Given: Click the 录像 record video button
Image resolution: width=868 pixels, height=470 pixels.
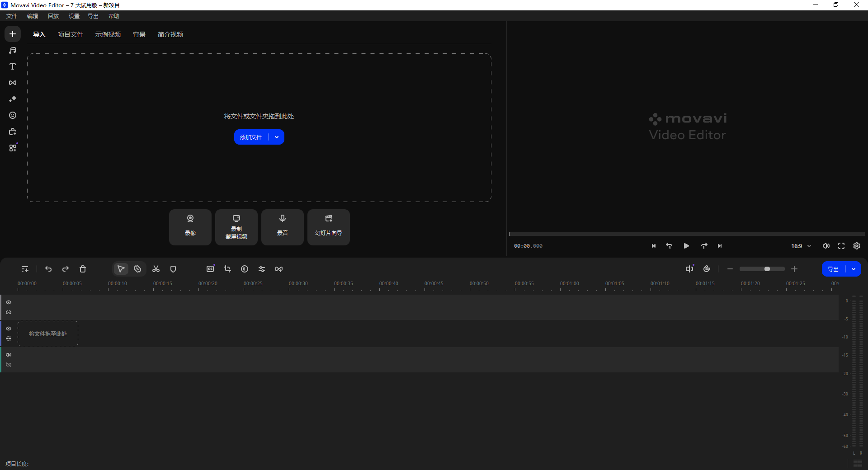Looking at the screenshot, I should [190, 227].
